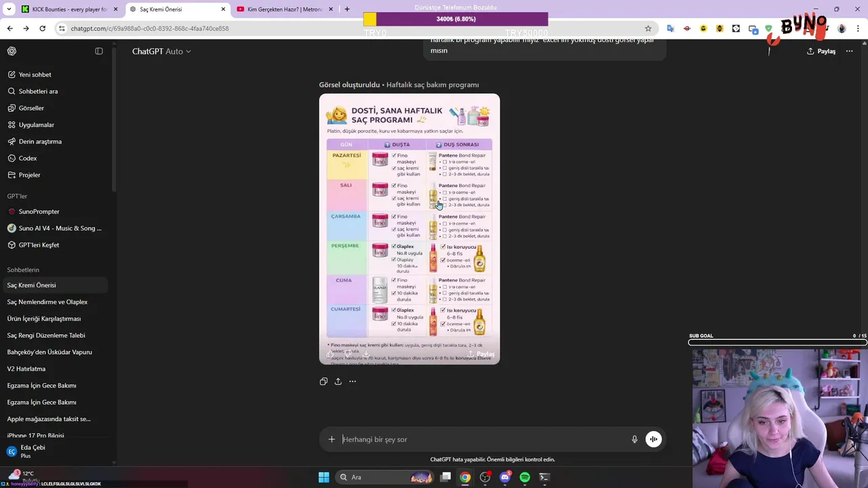Open GPT'leri Keşfet

click(54, 245)
